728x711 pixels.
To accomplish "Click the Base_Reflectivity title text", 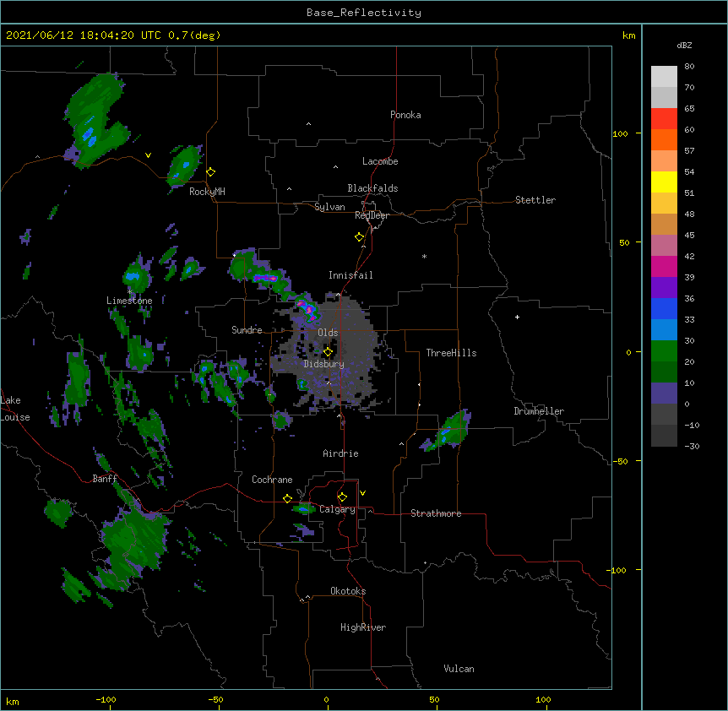I will pos(364,13).
